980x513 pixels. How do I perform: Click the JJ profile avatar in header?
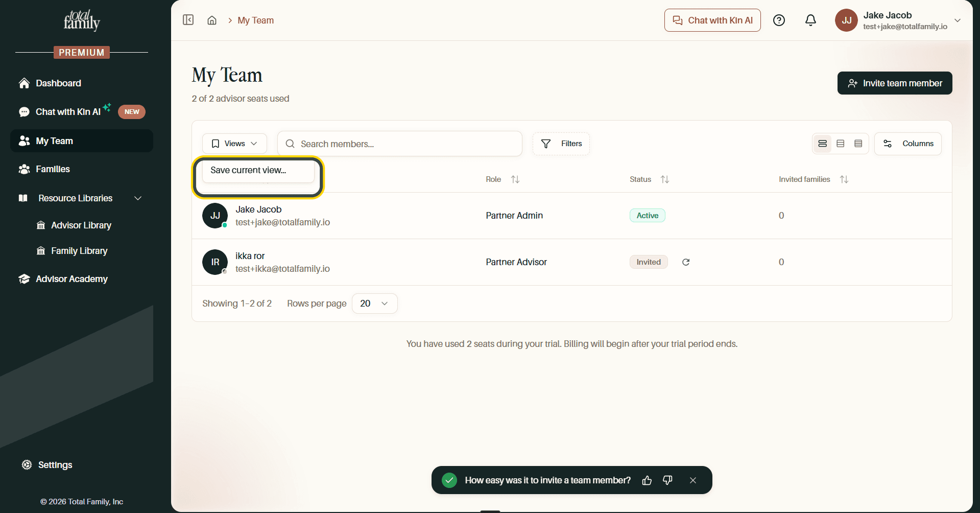tap(846, 20)
